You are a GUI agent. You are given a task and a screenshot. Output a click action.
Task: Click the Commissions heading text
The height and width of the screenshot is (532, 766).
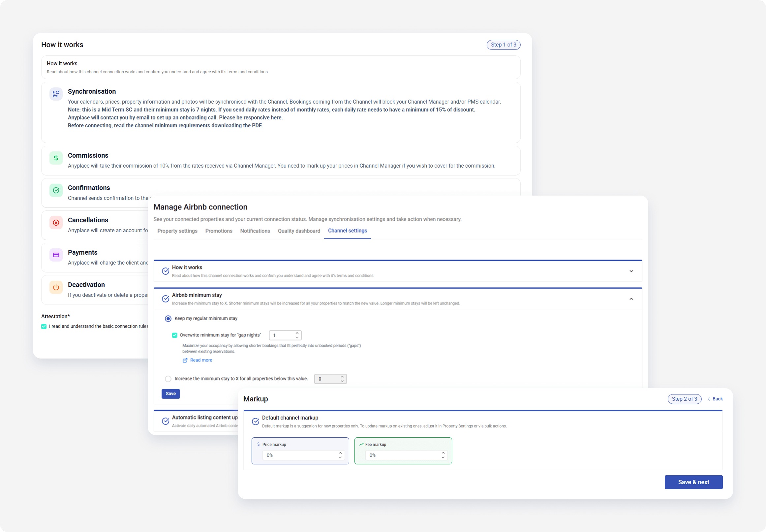pyautogui.click(x=88, y=155)
